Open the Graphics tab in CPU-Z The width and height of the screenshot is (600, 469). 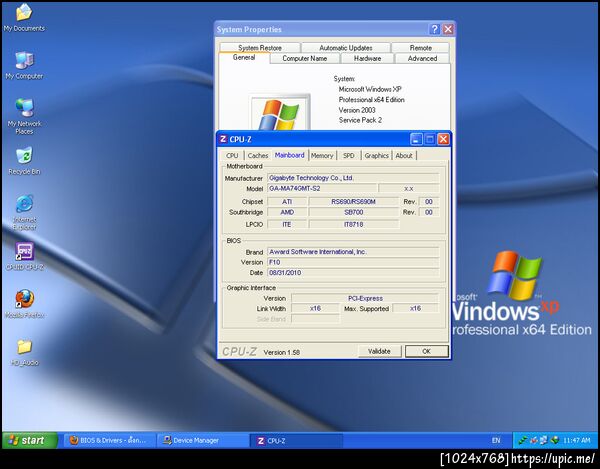click(x=377, y=156)
